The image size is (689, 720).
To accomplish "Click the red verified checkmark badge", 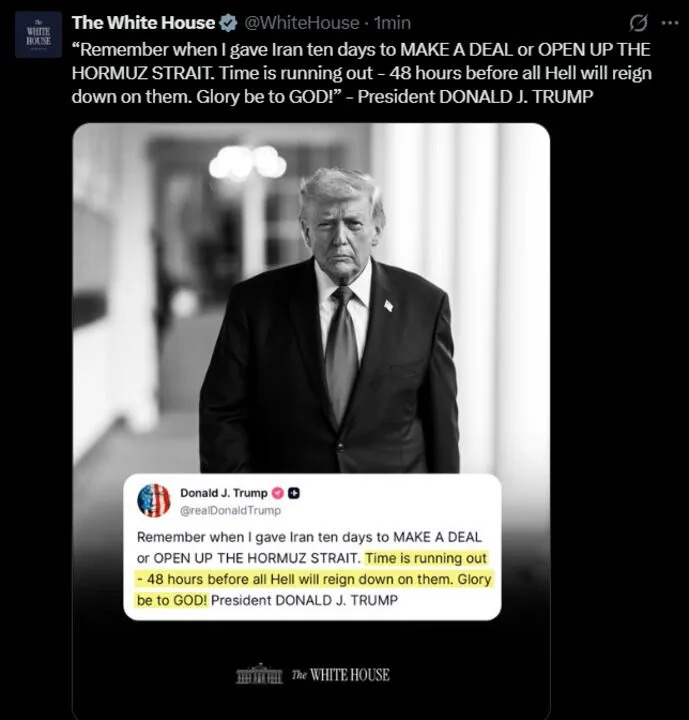I will pyautogui.click(x=278, y=493).
